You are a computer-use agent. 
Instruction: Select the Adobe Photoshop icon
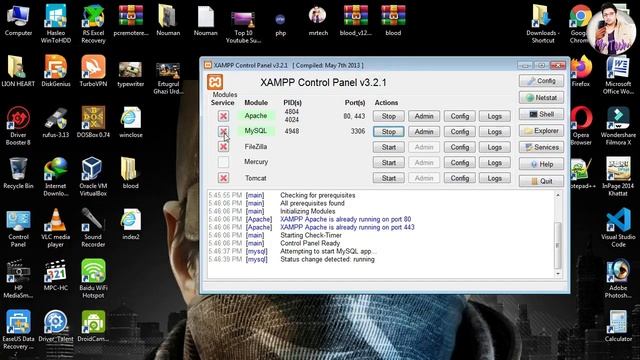[x=618, y=279]
